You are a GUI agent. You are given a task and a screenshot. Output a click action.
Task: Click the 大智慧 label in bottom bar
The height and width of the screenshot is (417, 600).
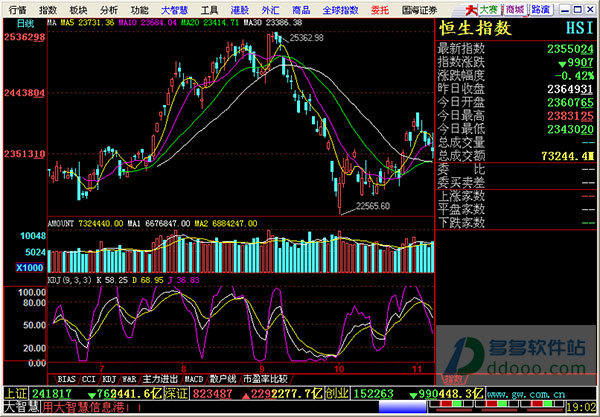(x=21, y=407)
